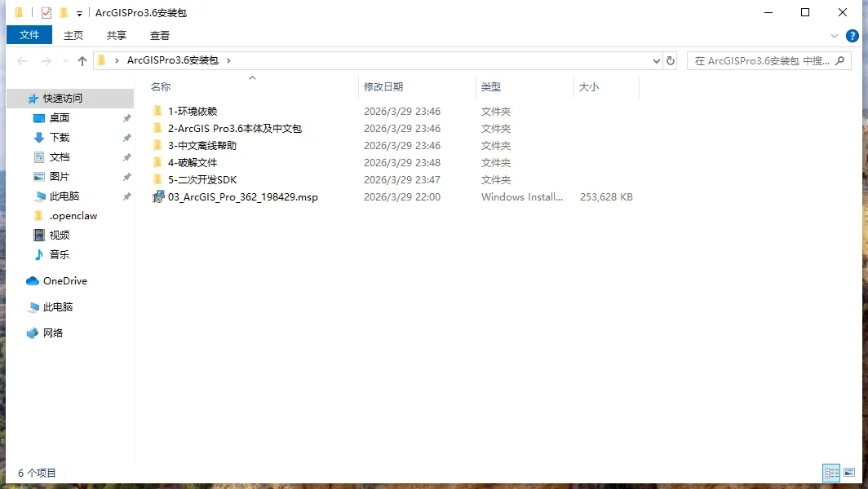This screenshot has height=489, width=868.
Task: Open pinned 此电脑 under quick access
Action: (64, 196)
